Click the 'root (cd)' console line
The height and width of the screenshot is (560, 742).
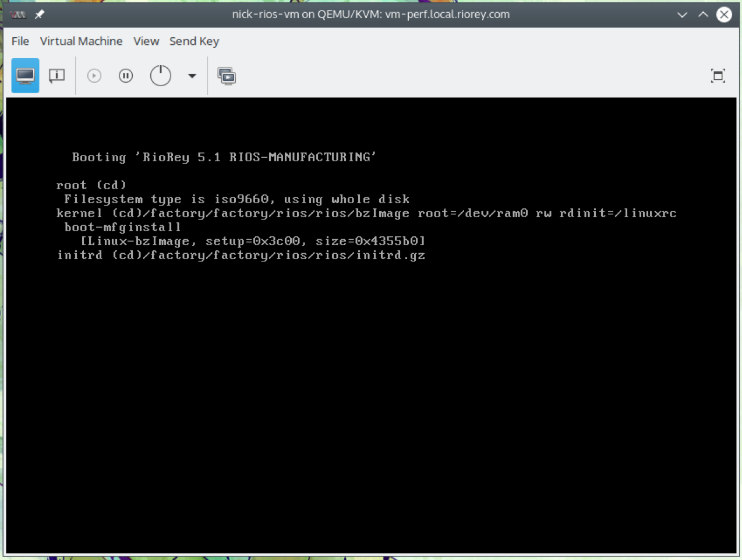[x=91, y=185]
